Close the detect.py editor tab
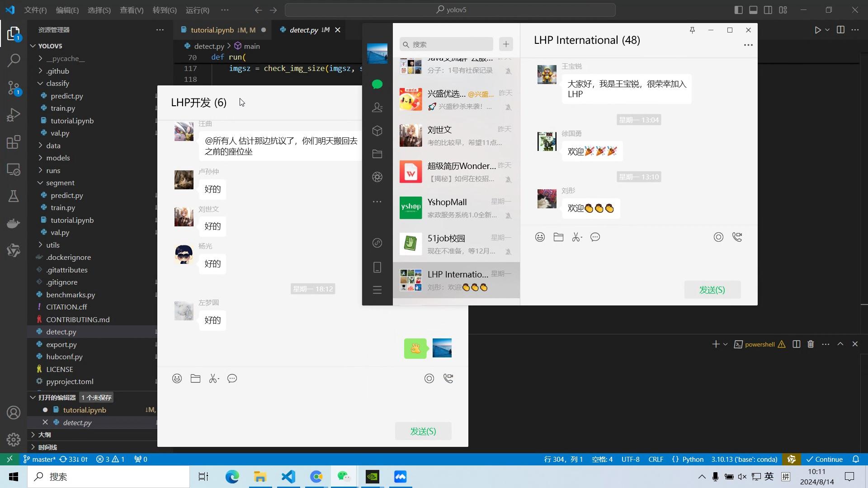 click(337, 30)
